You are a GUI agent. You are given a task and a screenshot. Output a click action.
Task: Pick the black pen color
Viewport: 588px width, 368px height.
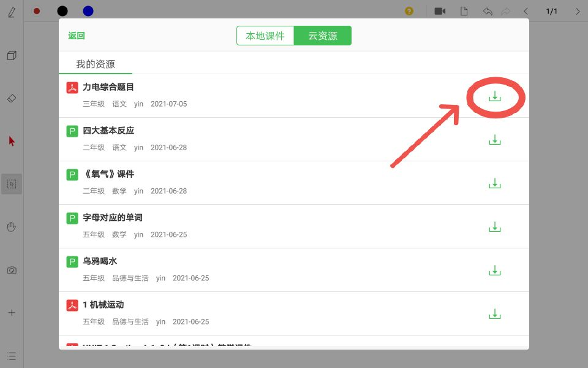(x=62, y=11)
